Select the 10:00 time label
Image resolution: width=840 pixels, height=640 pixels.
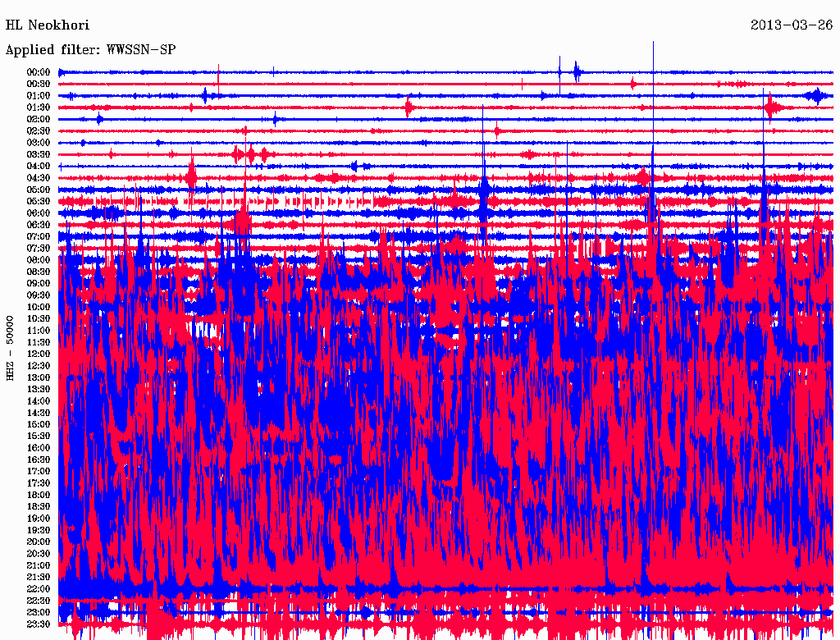point(39,307)
